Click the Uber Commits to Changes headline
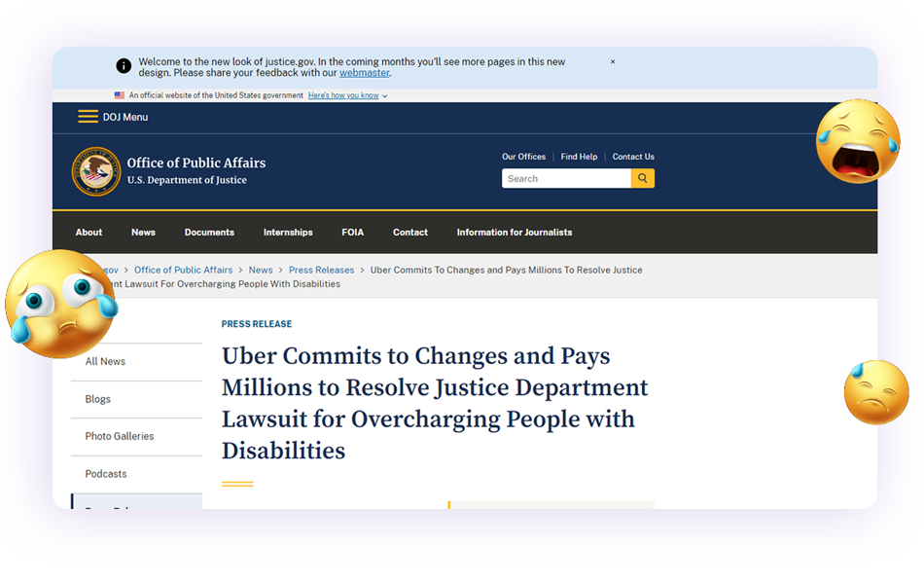 pyautogui.click(x=435, y=403)
